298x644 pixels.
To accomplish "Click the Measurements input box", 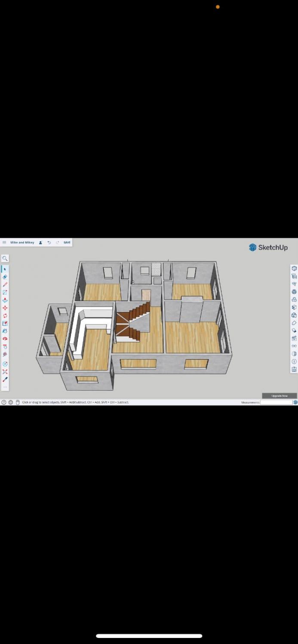I will coord(276,402).
